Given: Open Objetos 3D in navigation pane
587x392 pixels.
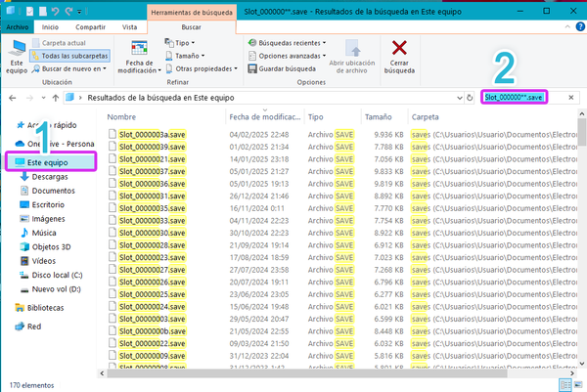Looking at the screenshot, I should (x=45, y=247).
